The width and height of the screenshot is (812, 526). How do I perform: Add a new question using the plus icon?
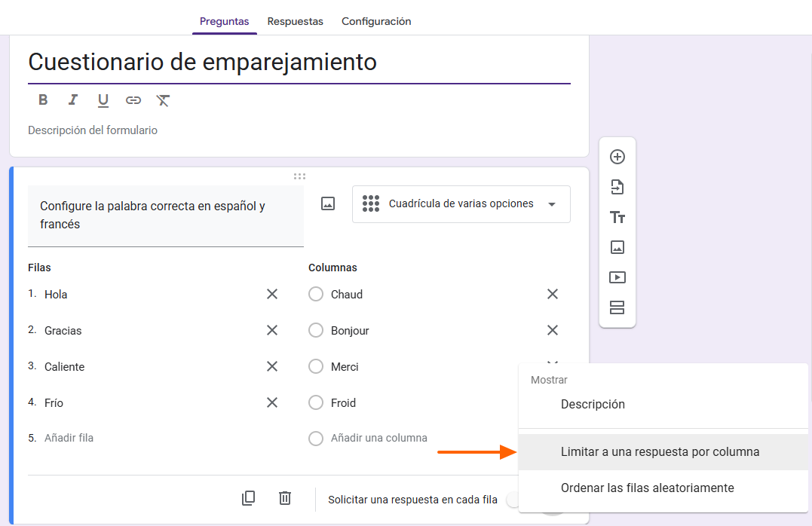[x=617, y=157]
